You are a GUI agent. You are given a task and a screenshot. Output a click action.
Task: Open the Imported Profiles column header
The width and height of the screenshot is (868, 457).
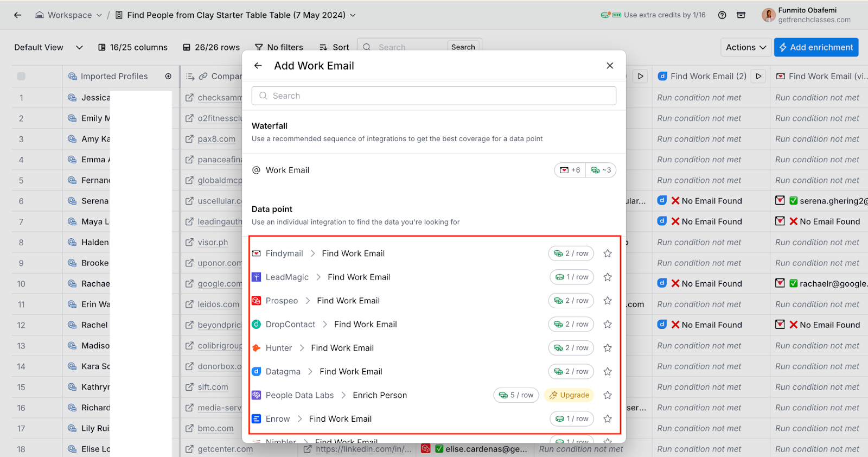pos(114,77)
